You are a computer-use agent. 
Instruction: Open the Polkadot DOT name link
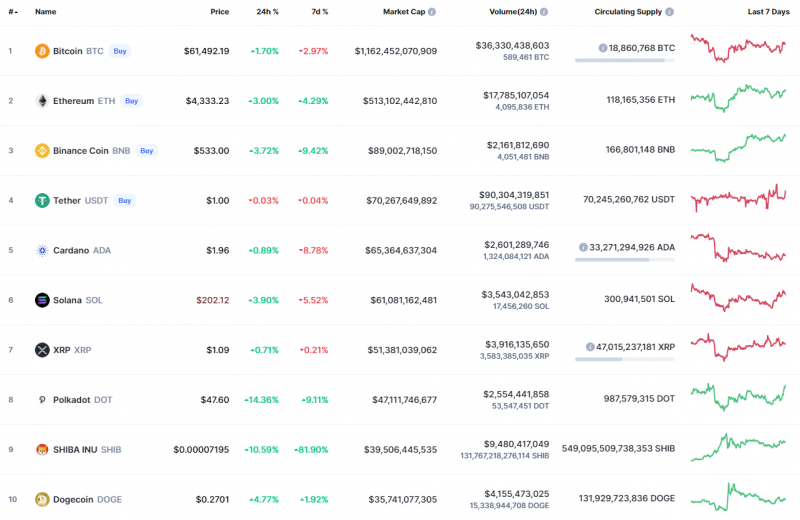(x=83, y=400)
